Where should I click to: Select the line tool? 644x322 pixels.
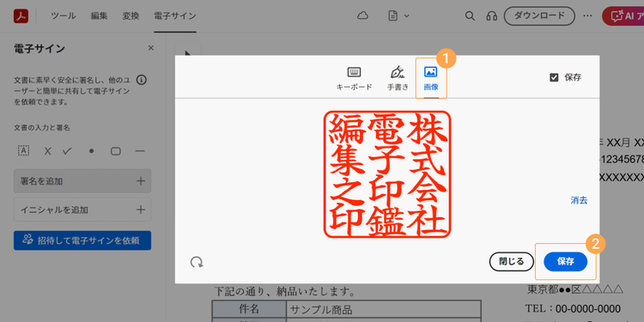click(140, 151)
